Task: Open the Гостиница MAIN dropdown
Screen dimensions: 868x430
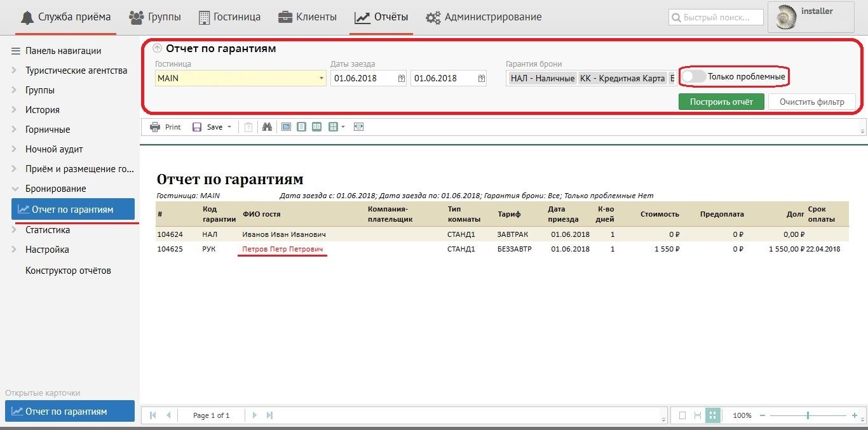Action: pos(321,79)
